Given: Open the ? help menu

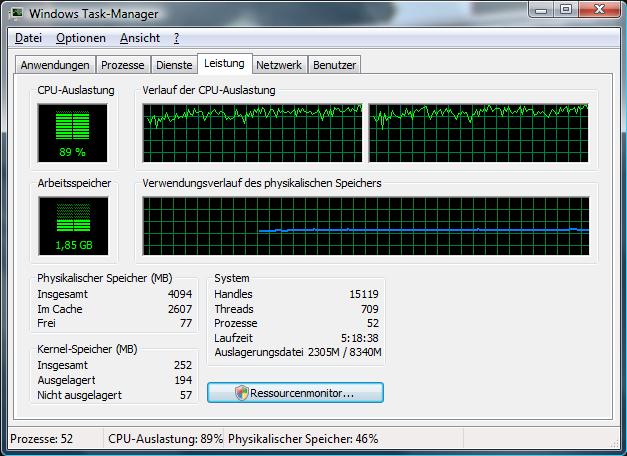Looking at the screenshot, I should pos(176,38).
